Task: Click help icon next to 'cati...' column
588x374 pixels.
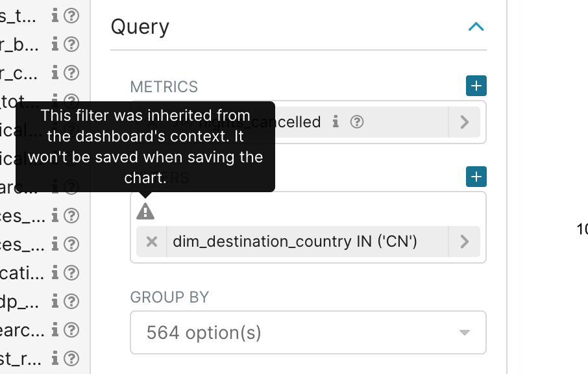Action: pyautogui.click(x=71, y=273)
